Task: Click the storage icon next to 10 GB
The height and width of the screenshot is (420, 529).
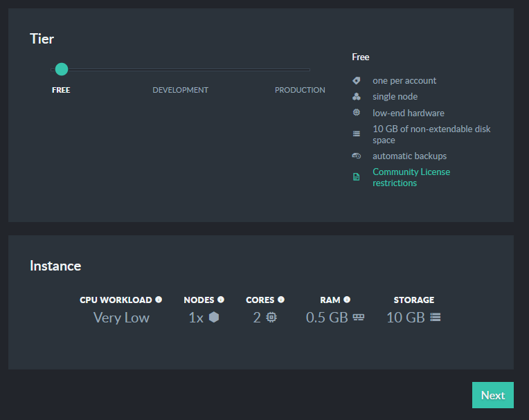Action: tap(436, 317)
